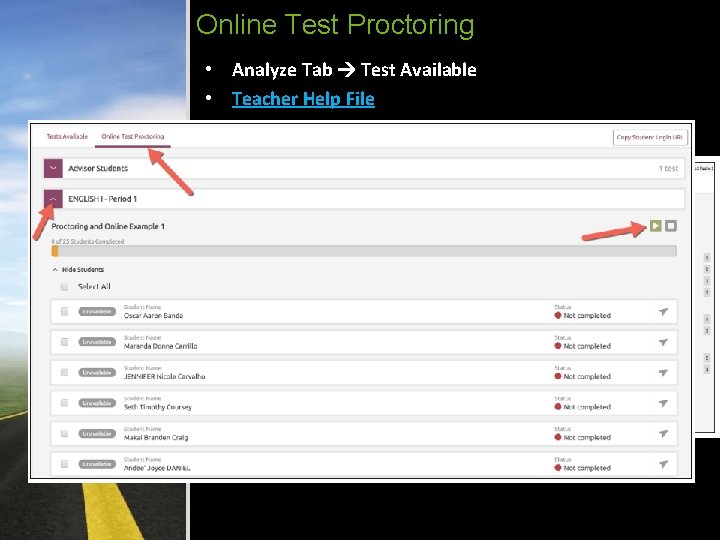
Task: Check the Select All checkbox
Action: (x=64, y=287)
